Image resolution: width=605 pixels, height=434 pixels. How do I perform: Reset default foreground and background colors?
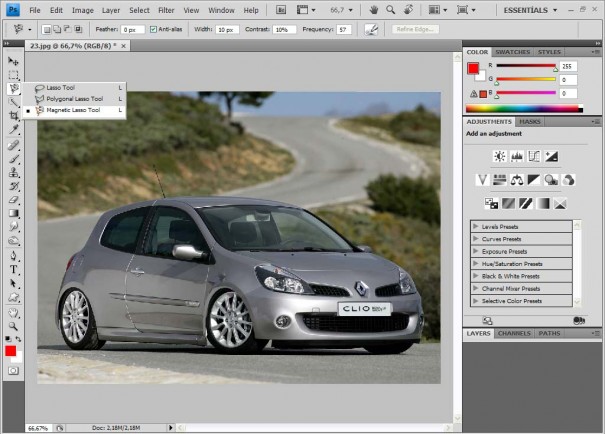[x=8, y=339]
